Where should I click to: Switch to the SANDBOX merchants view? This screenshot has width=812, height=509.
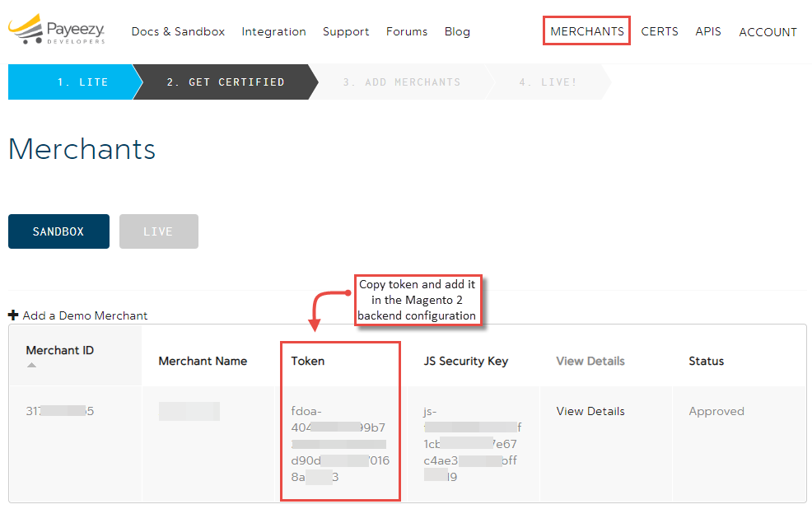coord(58,231)
